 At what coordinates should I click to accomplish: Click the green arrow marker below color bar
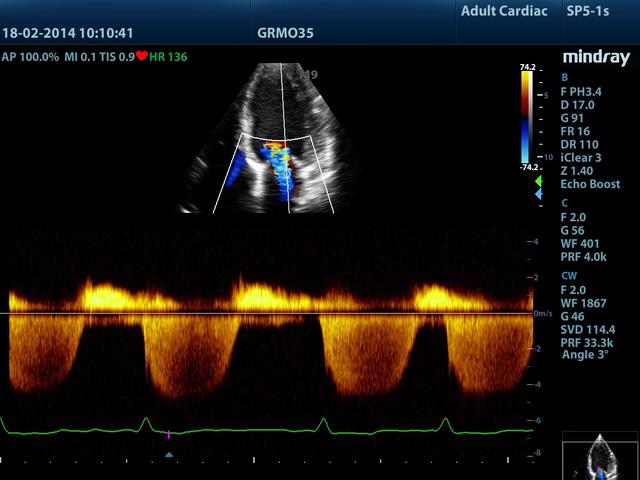pos(539,182)
